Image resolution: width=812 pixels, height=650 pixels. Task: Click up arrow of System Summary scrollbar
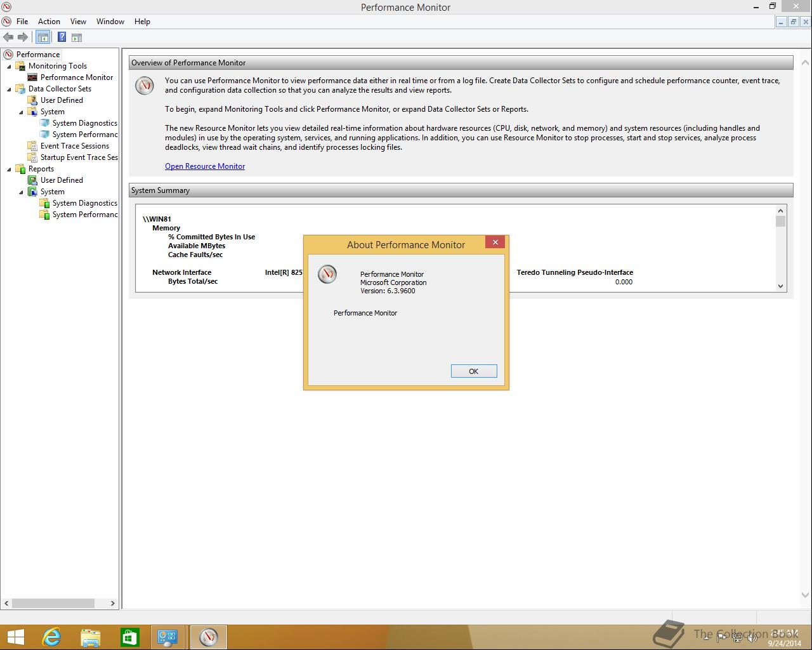tap(781, 211)
